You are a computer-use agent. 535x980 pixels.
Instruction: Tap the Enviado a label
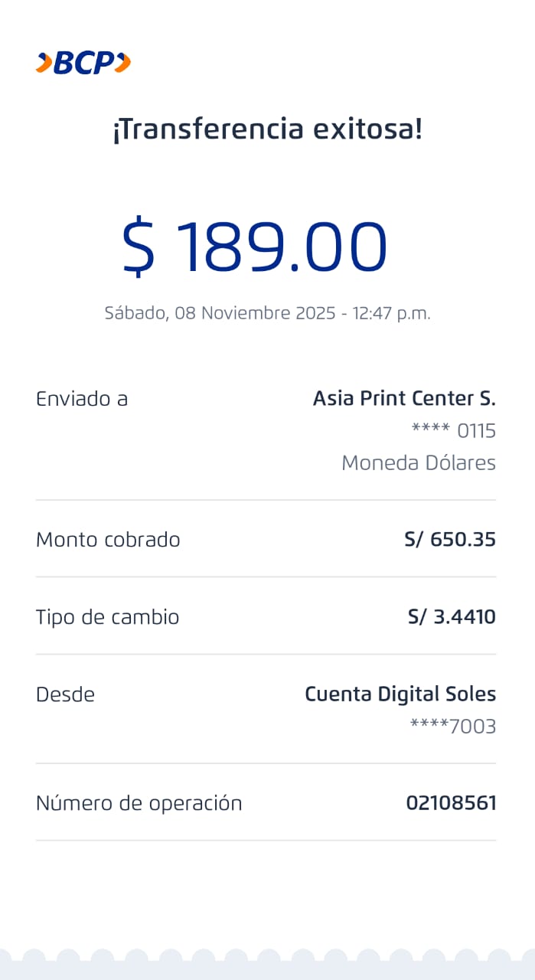pos(82,399)
